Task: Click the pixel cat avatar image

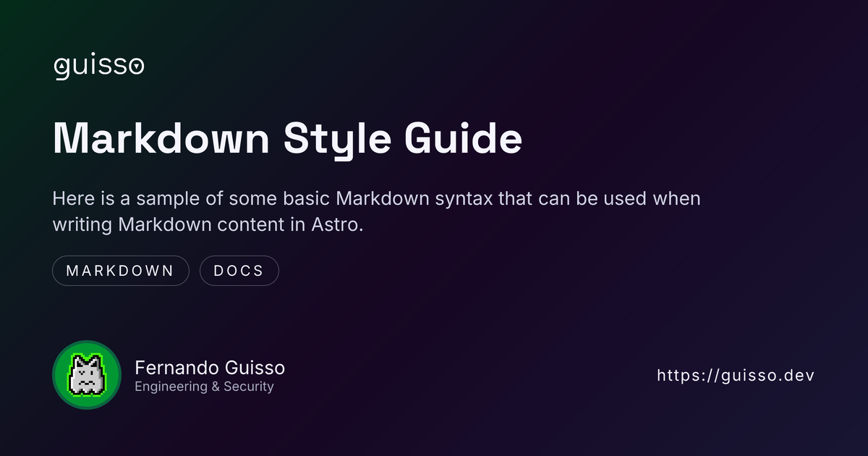Action: pyautogui.click(x=87, y=376)
